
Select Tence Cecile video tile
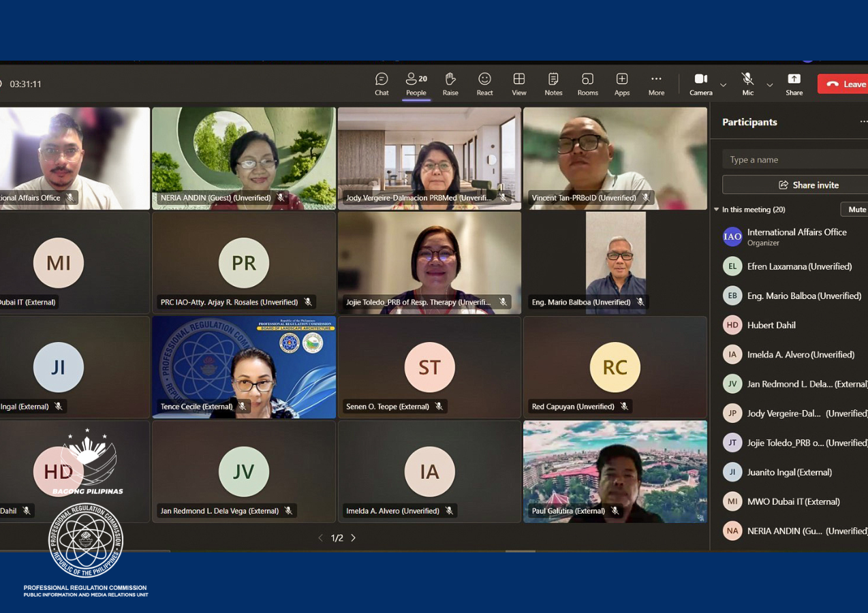pos(244,367)
